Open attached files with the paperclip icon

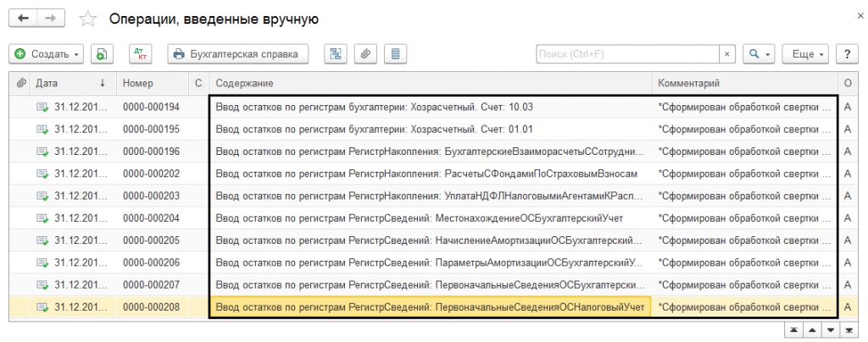tap(364, 54)
